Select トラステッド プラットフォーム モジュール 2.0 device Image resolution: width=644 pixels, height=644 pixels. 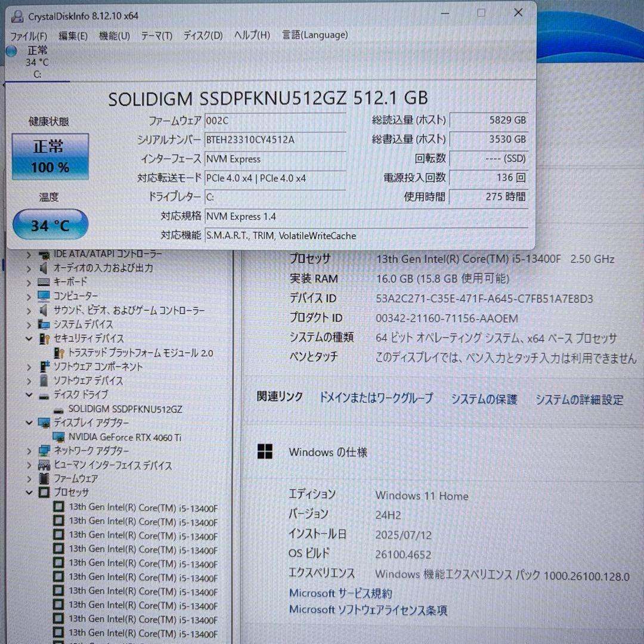(x=141, y=353)
